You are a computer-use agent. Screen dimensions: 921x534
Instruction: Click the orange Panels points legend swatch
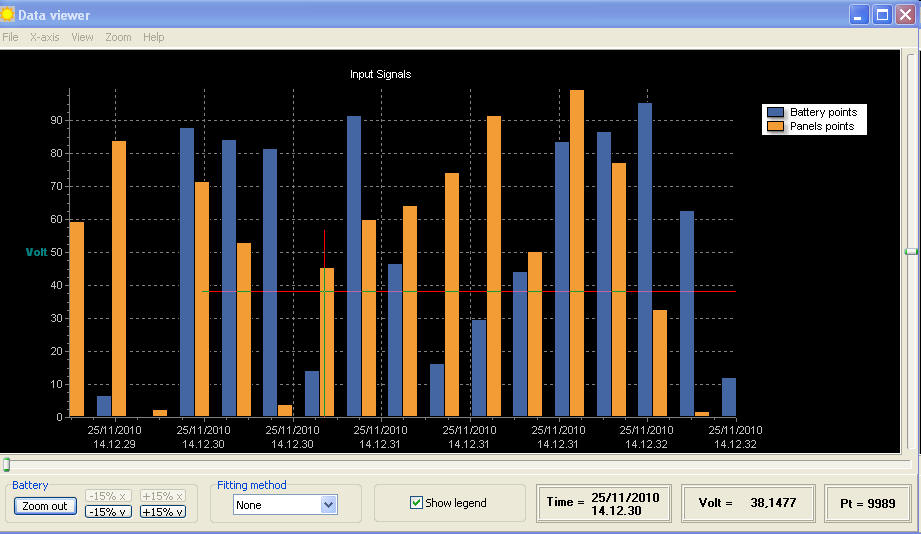[776, 127]
